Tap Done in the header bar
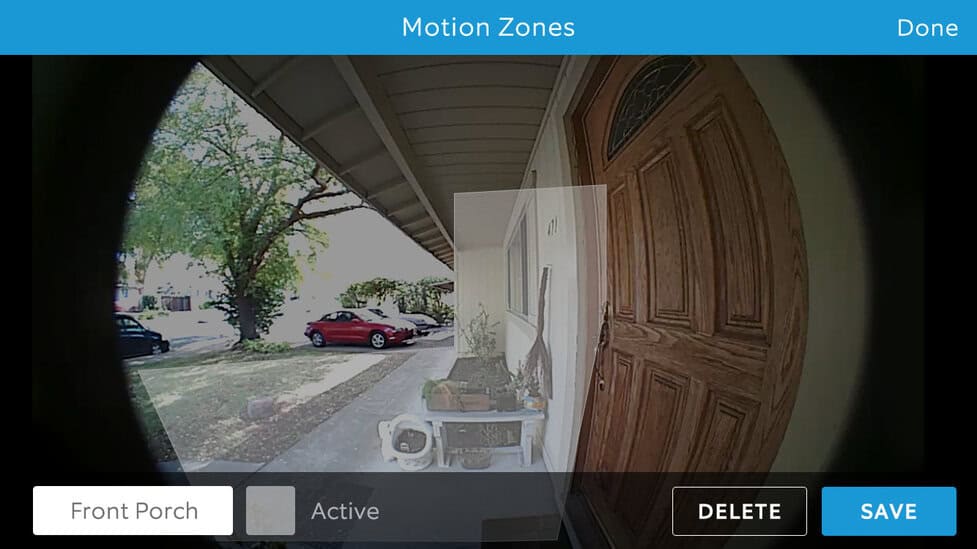 pyautogui.click(x=927, y=27)
